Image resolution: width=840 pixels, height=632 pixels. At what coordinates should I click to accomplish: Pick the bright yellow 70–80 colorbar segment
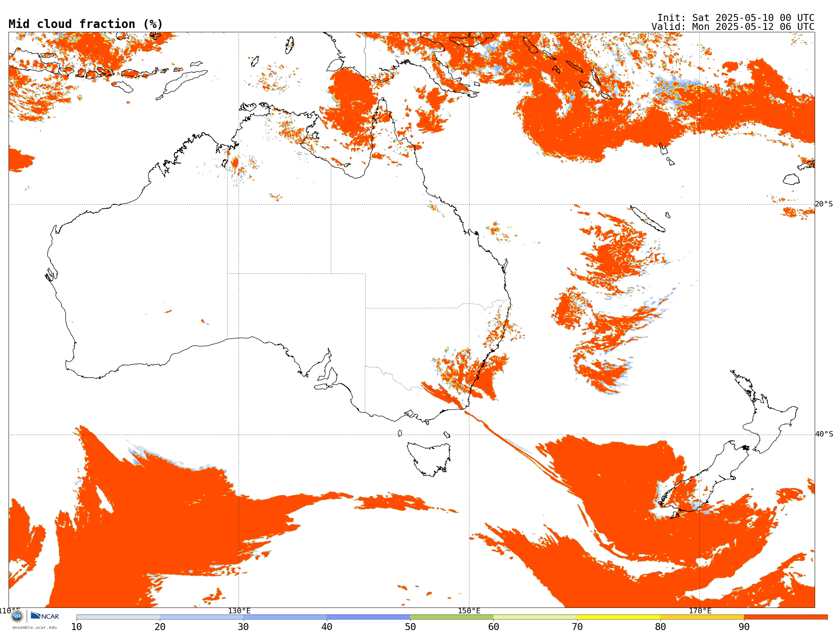pos(619,617)
